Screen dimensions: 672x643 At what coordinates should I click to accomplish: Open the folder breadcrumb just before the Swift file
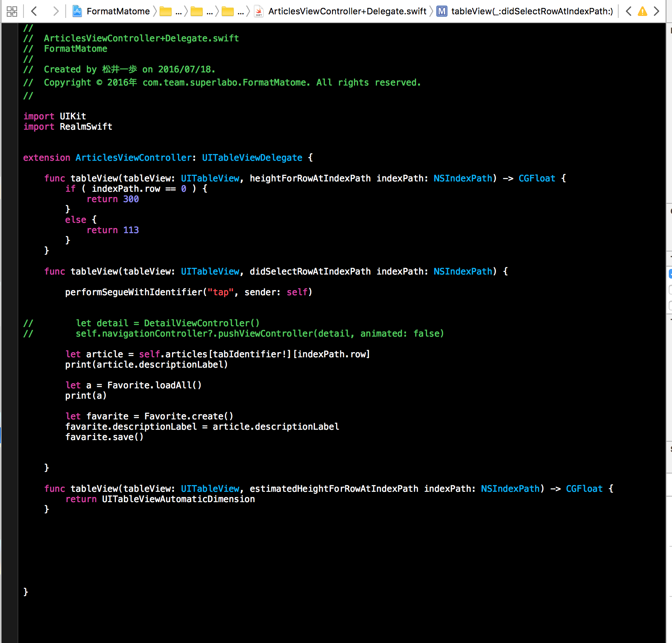232,11
